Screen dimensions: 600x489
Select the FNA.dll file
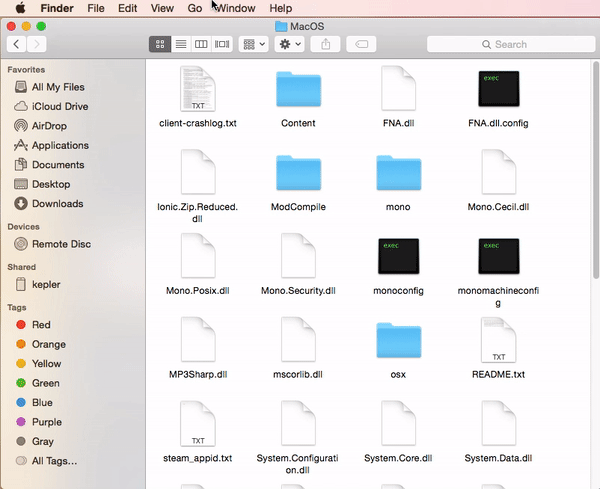coord(398,89)
